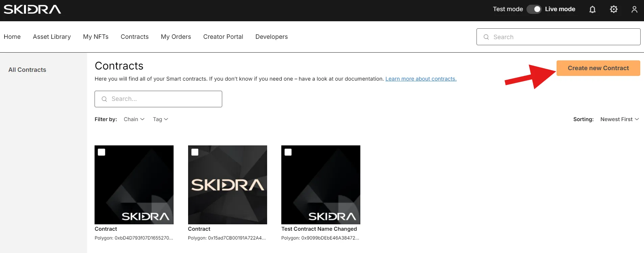This screenshot has width=644, height=253.
Task: Toggle Test mode / Live mode switch
Action: pyautogui.click(x=534, y=9)
